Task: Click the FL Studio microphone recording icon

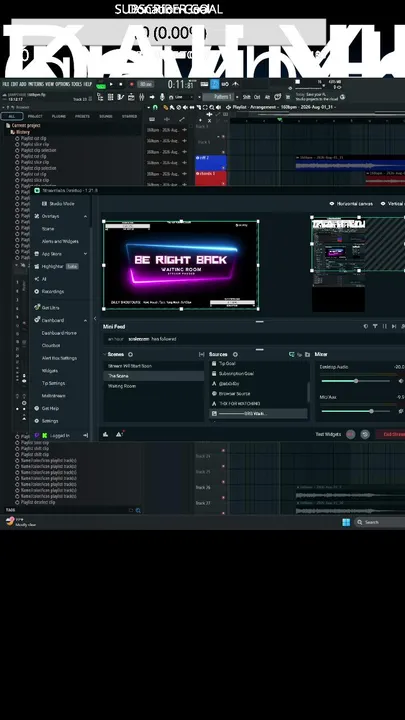Action: [162, 97]
